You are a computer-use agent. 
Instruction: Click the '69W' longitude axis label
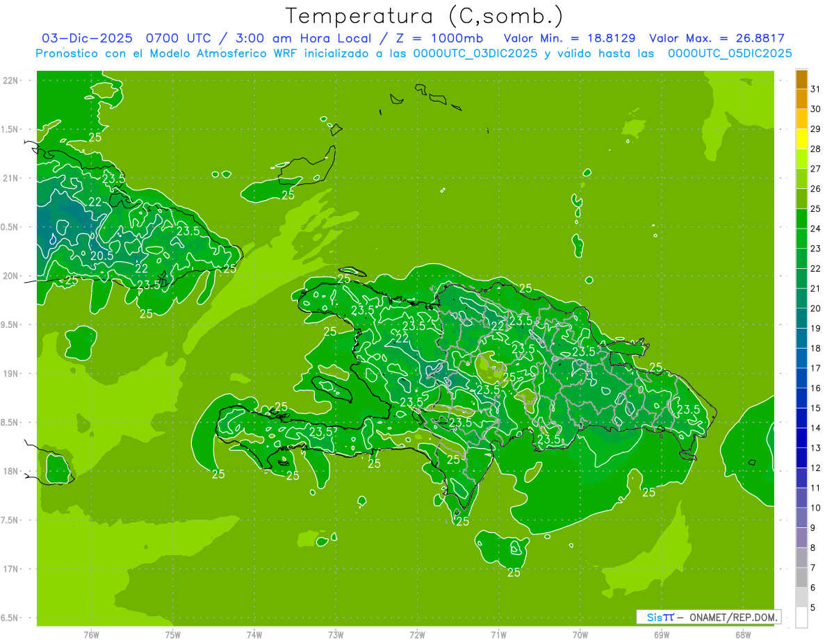click(x=662, y=634)
